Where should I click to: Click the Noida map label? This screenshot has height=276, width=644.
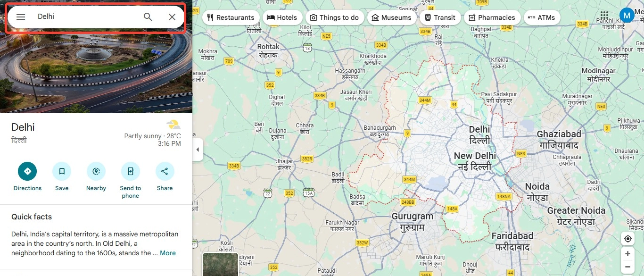pos(537,192)
